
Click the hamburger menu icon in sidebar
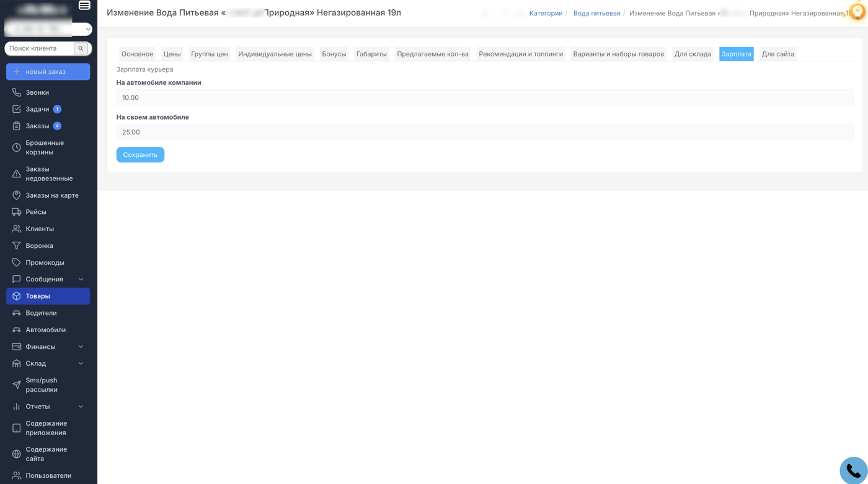(x=84, y=6)
